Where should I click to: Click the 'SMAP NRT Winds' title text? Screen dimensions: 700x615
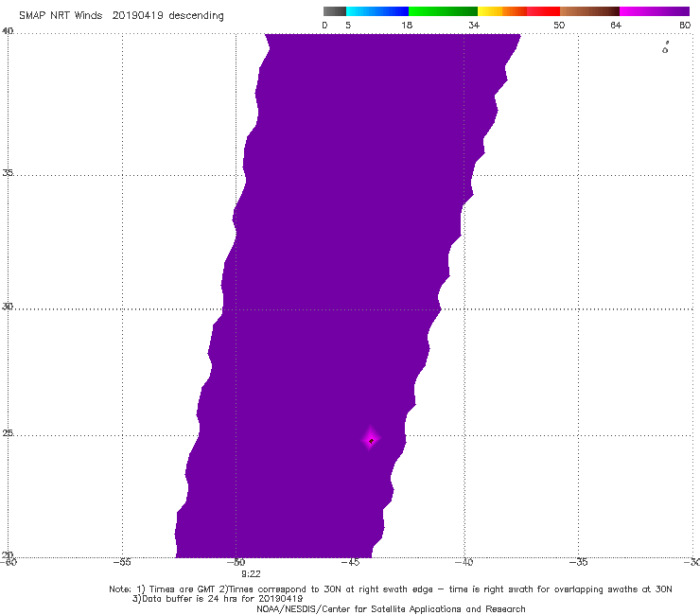pos(61,15)
